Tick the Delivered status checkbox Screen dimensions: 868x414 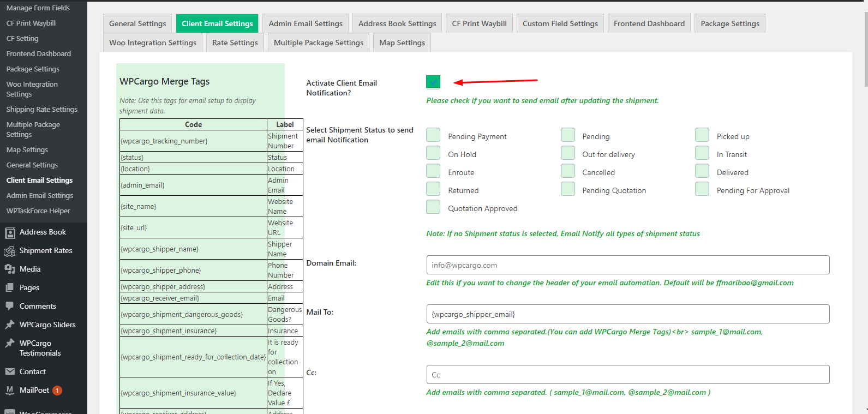(x=702, y=171)
